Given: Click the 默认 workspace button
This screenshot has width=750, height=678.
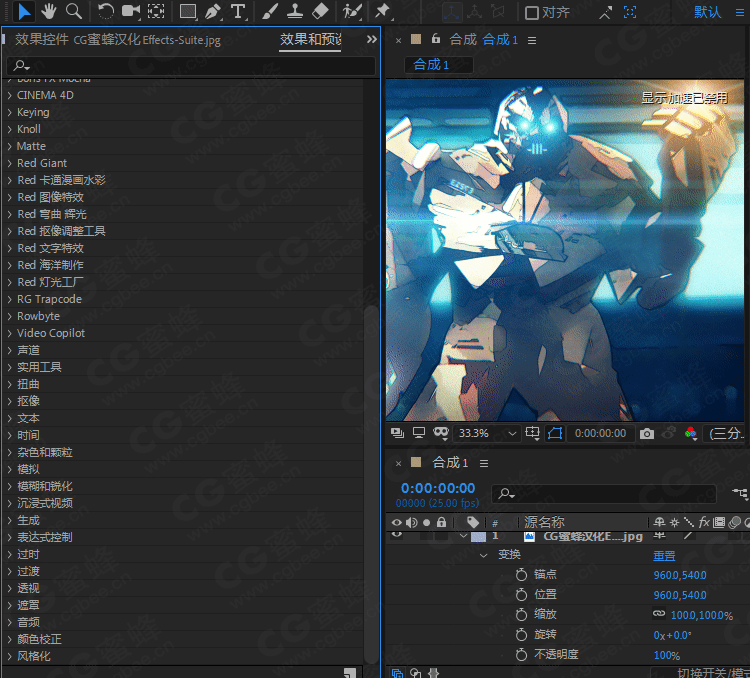Looking at the screenshot, I should [x=707, y=12].
